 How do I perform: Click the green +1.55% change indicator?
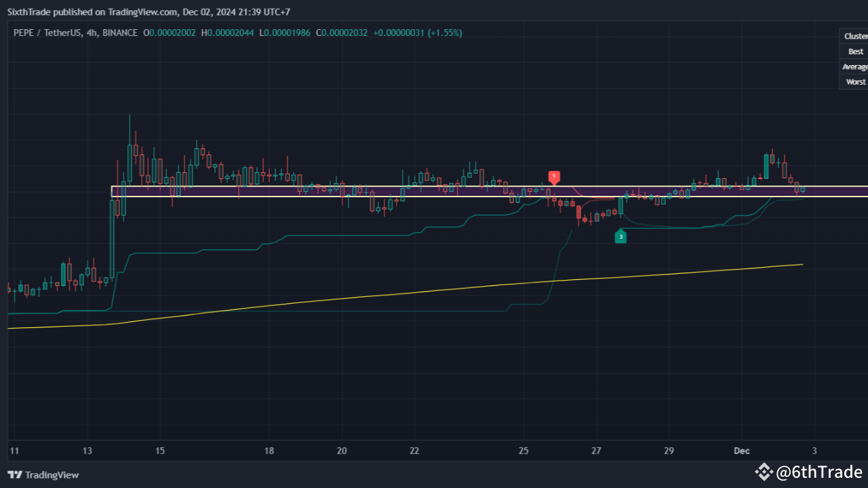coord(444,33)
